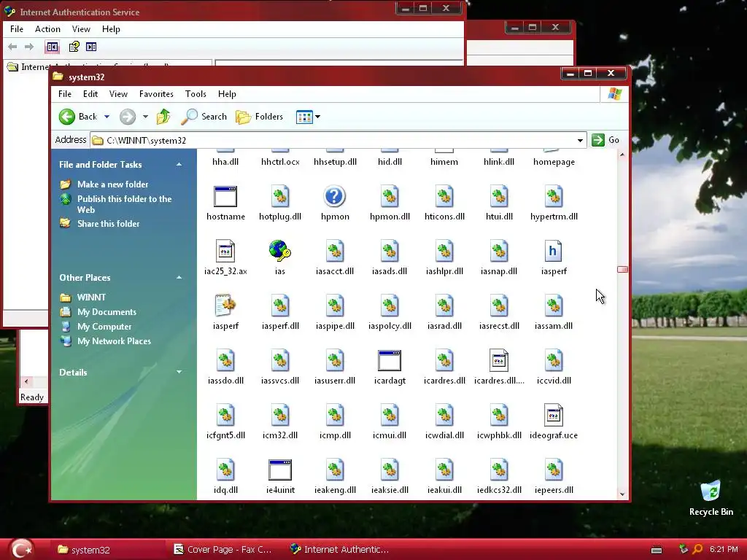
Task: Open the ias snap-in file icon
Action: click(x=279, y=251)
